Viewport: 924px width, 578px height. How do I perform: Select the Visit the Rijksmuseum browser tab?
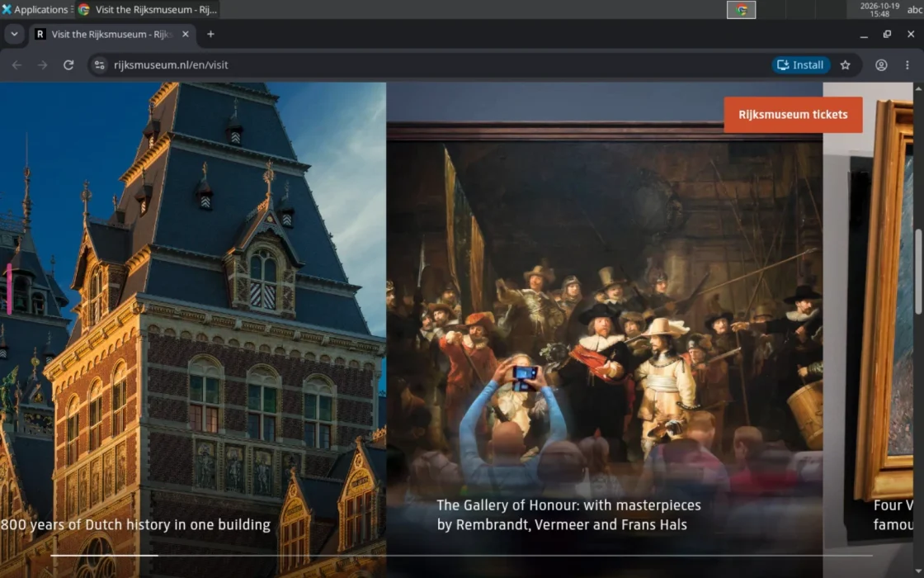112,34
